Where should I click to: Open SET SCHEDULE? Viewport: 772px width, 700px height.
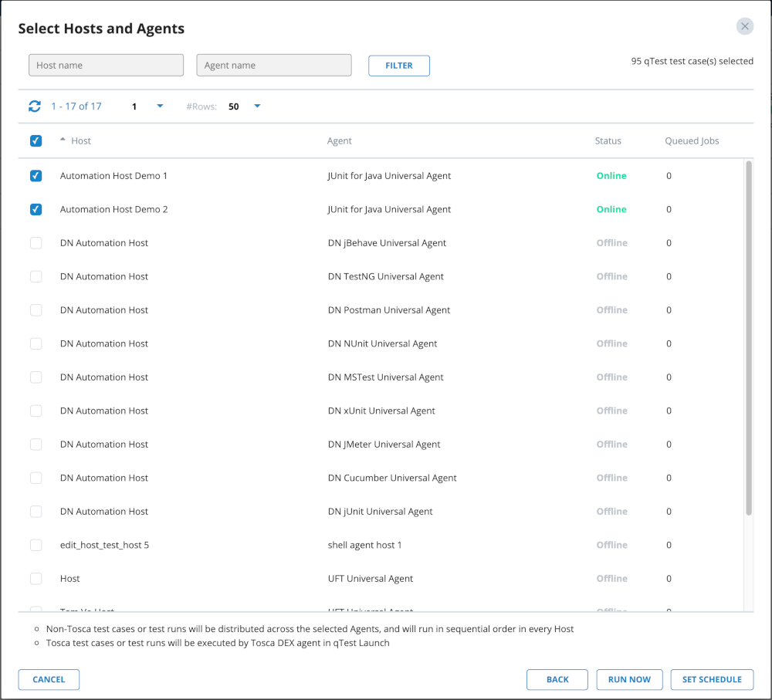712,679
